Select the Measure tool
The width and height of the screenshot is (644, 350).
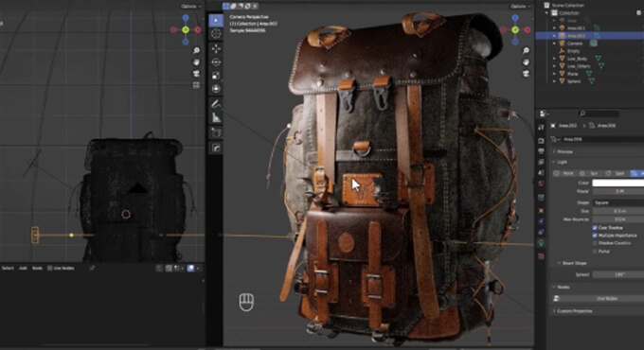pos(216,117)
